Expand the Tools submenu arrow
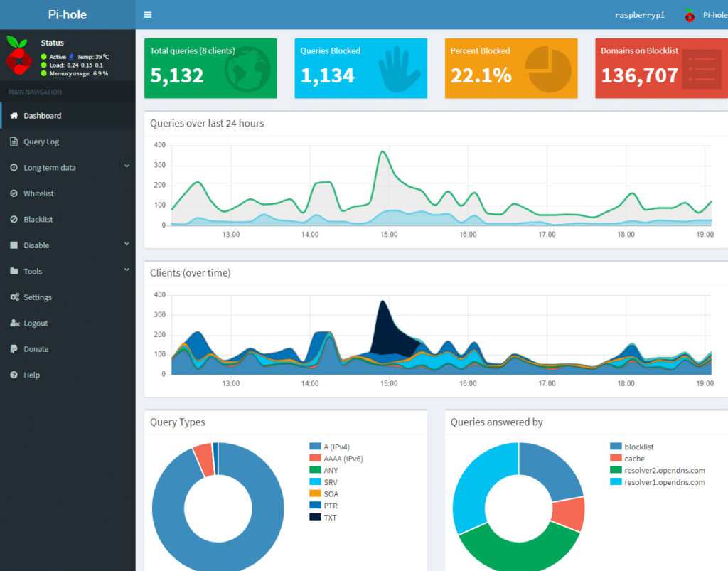Screen dimensions: 728x571 pyautogui.click(x=127, y=270)
